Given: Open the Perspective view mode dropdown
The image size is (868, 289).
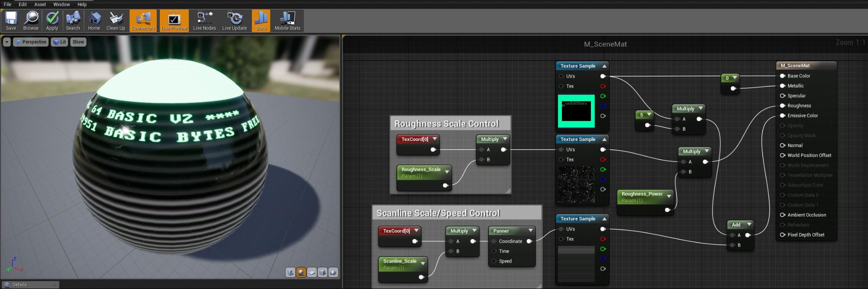Looking at the screenshot, I should (x=30, y=42).
